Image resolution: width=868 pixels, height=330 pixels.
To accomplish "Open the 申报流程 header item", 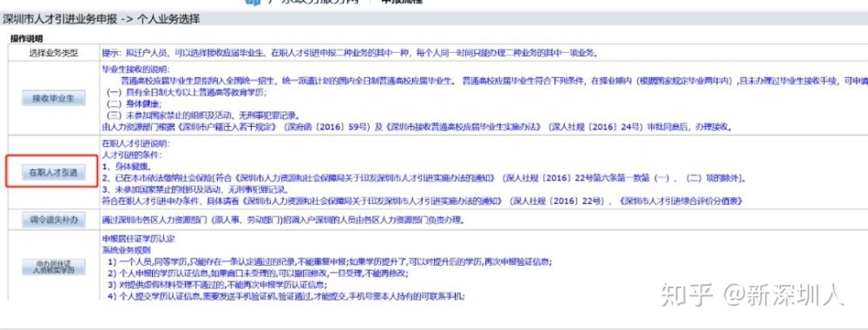I will click(x=403, y=2).
